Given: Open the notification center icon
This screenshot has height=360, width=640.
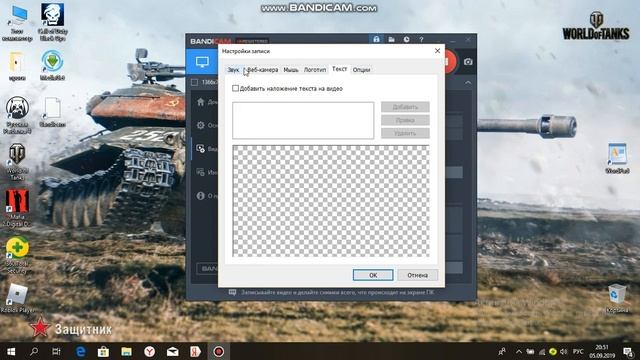Looking at the screenshot, I should coord(628,351).
